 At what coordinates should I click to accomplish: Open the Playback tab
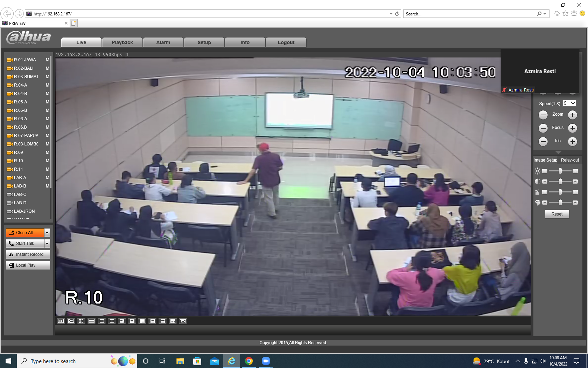[122, 42]
